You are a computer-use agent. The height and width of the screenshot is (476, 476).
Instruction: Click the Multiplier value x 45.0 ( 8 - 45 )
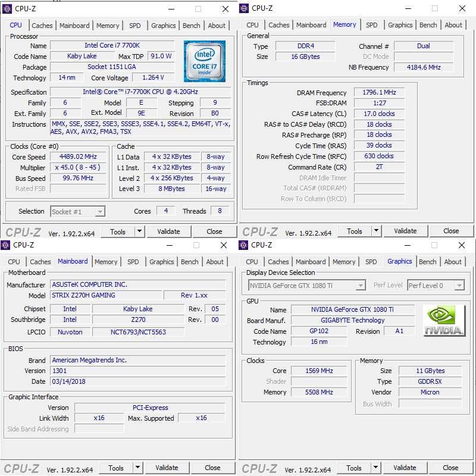pyautogui.click(x=78, y=167)
